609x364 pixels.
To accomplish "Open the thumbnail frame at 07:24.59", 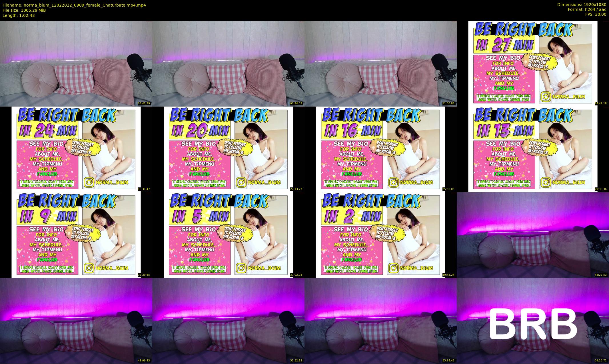I will [228, 63].
